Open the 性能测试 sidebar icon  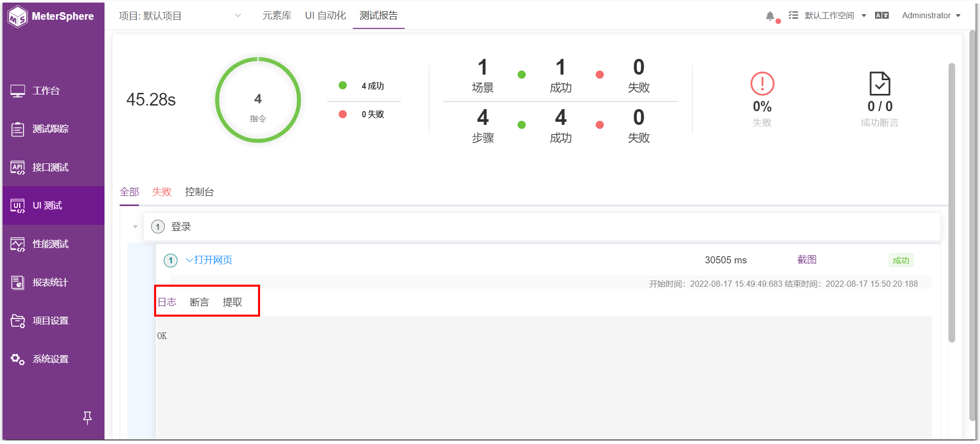tap(18, 244)
